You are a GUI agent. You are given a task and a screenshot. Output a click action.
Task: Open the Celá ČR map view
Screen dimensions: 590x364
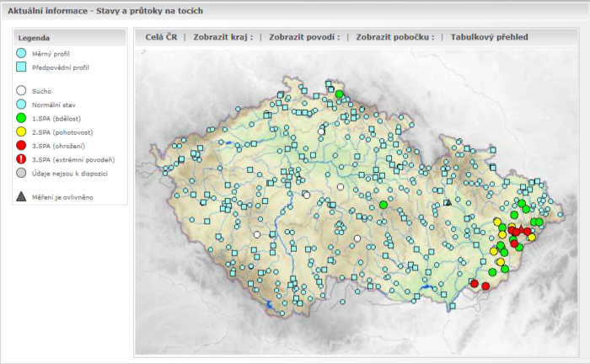(x=161, y=37)
